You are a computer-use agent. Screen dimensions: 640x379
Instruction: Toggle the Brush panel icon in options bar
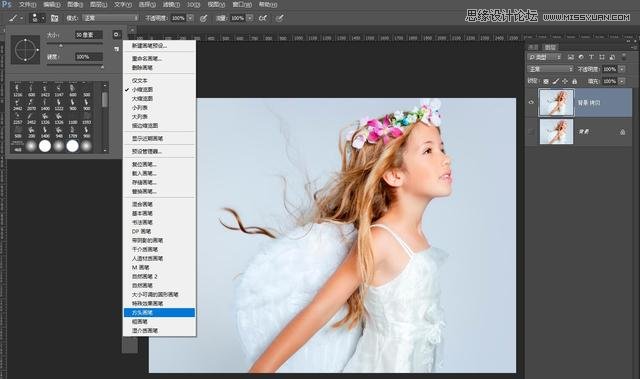click(54, 18)
